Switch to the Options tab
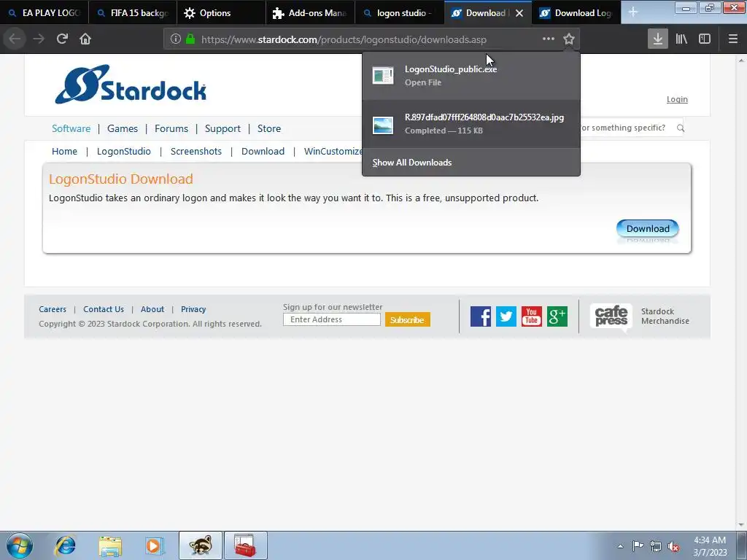The image size is (747, 560). tap(222, 13)
